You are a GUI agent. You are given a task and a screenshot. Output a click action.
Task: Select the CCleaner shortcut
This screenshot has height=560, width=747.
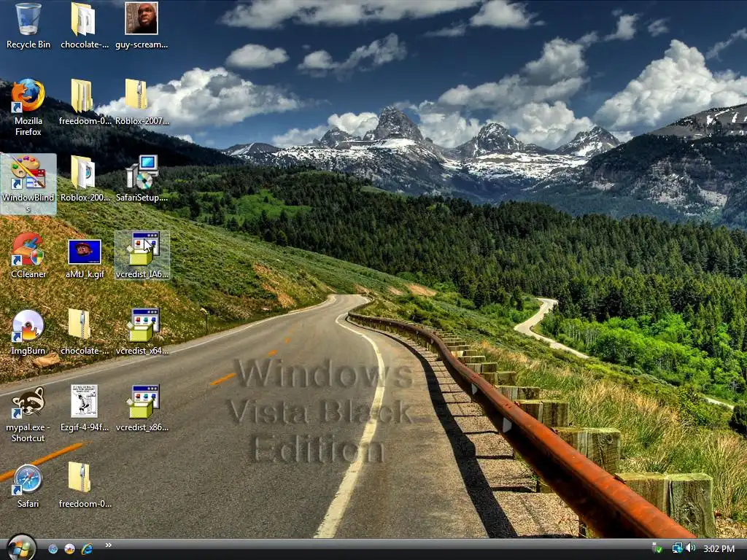28,256
